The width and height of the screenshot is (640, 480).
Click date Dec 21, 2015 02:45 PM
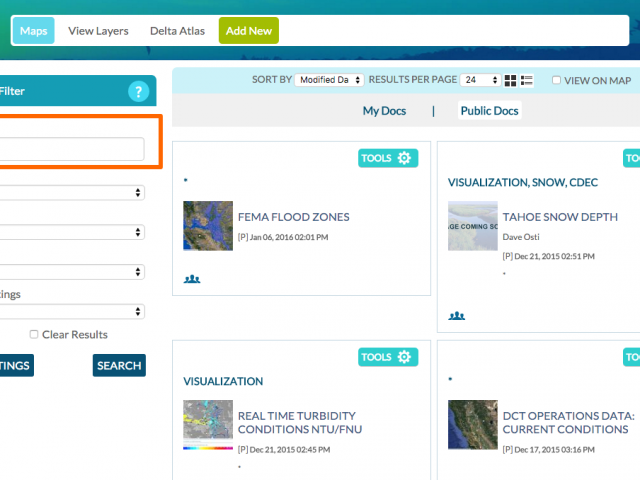(290, 450)
